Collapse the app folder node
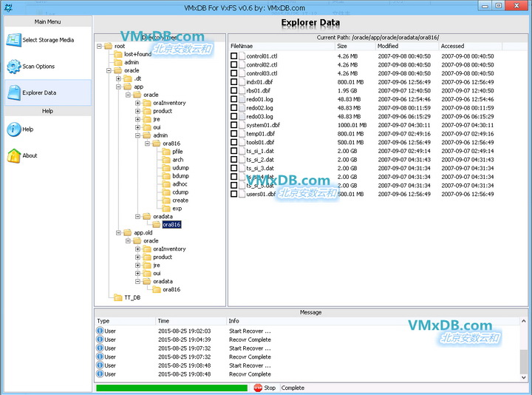The image size is (532, 395). click(x=118, y=87)
